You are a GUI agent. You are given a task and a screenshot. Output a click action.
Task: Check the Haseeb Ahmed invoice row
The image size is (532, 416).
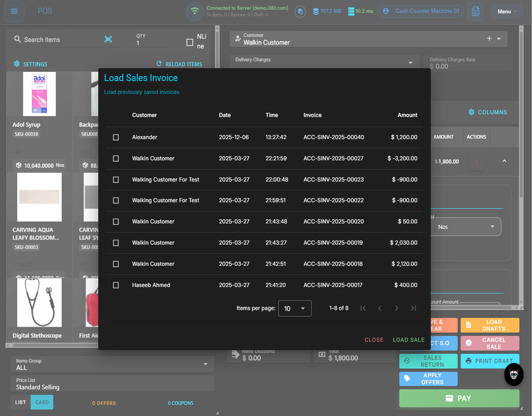coord(116,285)
